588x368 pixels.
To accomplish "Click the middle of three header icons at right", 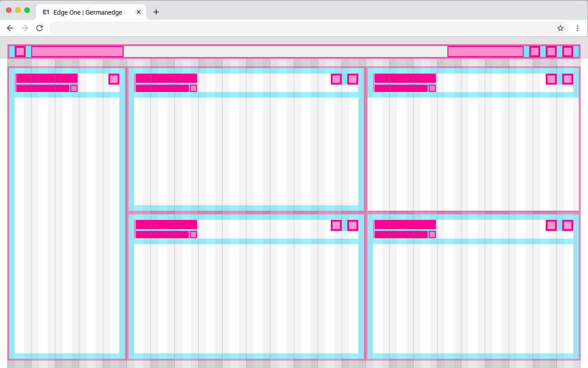I will coord(551,52).
